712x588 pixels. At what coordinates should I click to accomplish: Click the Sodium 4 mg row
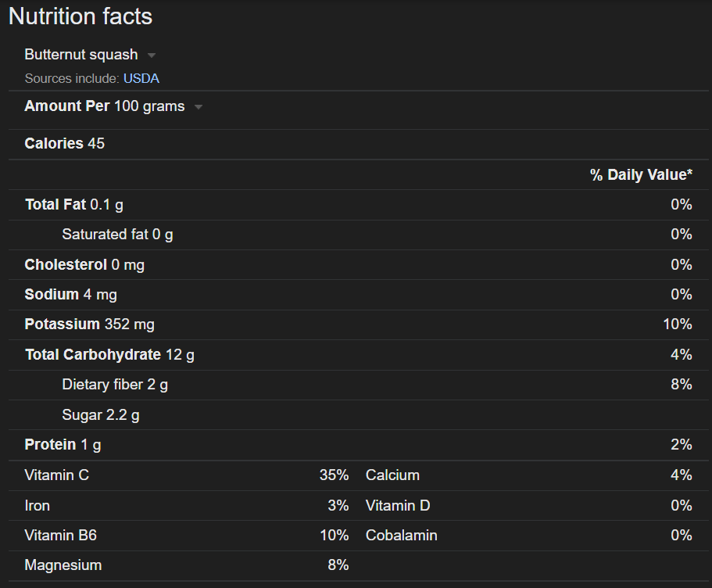point(71,295)
